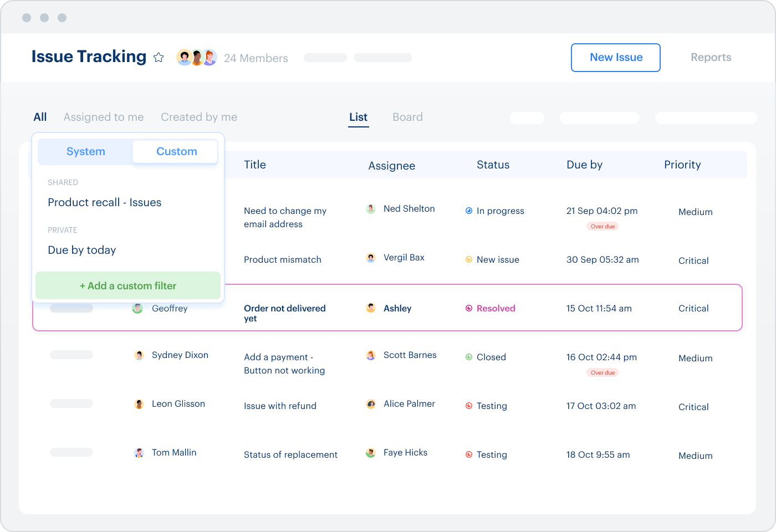Toggle the favorite star next to Issue Tracking
This screenshot has width=776, height=532.
[159, 57]
